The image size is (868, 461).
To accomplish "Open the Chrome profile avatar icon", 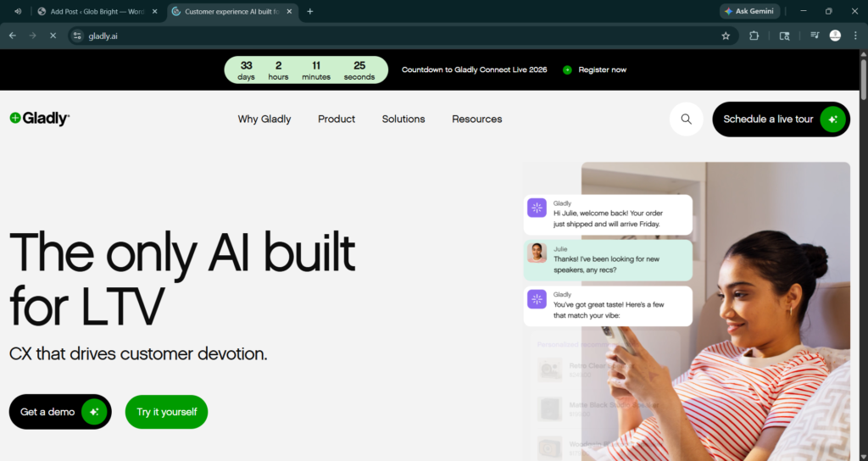I will [835, 36].
